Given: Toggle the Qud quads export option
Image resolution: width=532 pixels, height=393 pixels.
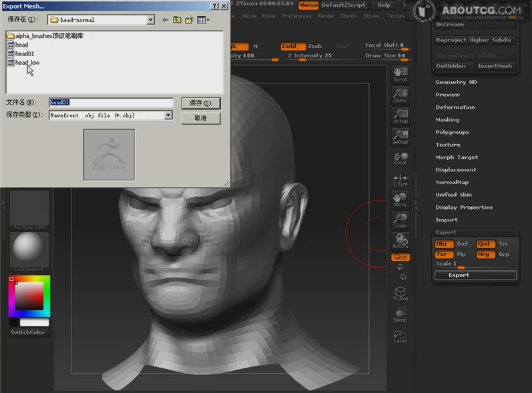Looking at the screenshot, I should pyautogui.click(x=486, y=244).
